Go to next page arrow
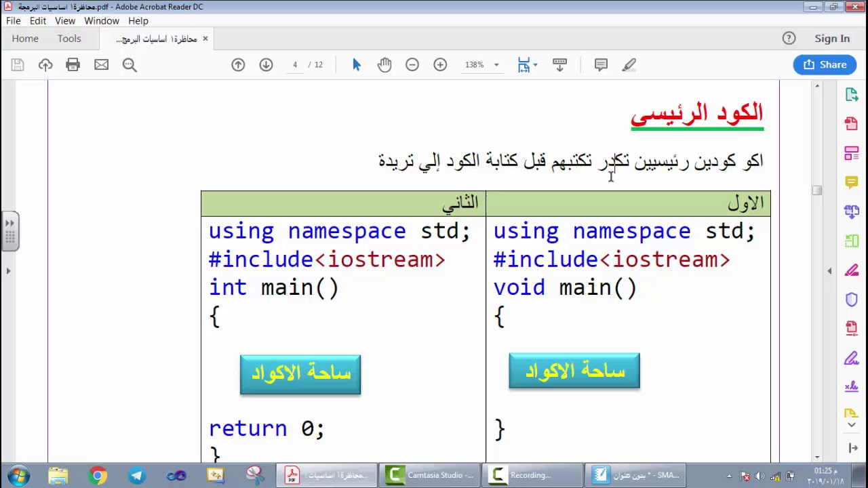 (x=266, y=64)
